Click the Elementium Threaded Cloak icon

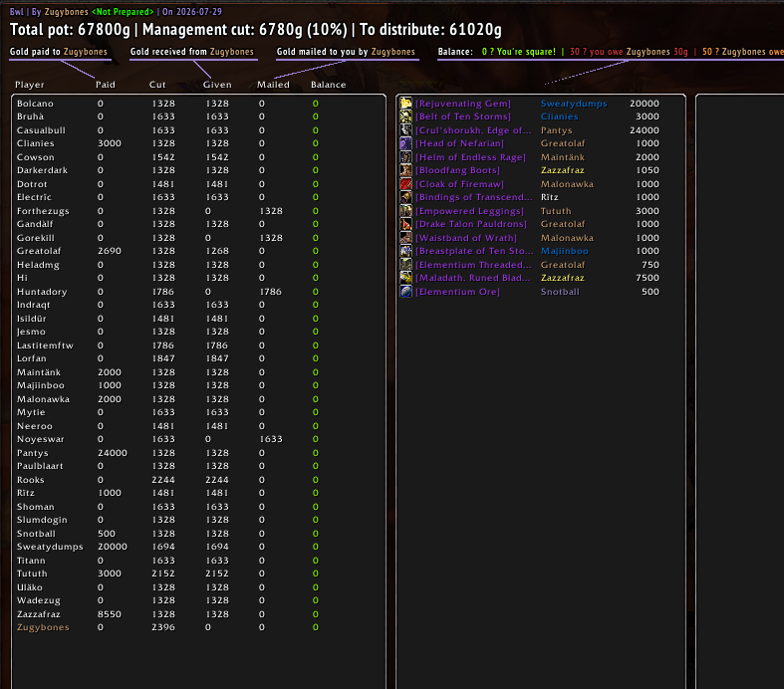406,264
